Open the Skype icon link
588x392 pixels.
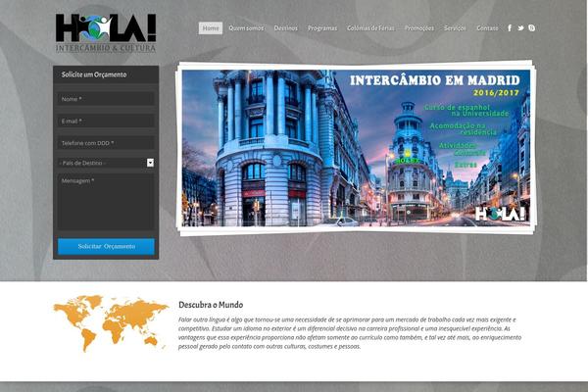pos(531,28)
